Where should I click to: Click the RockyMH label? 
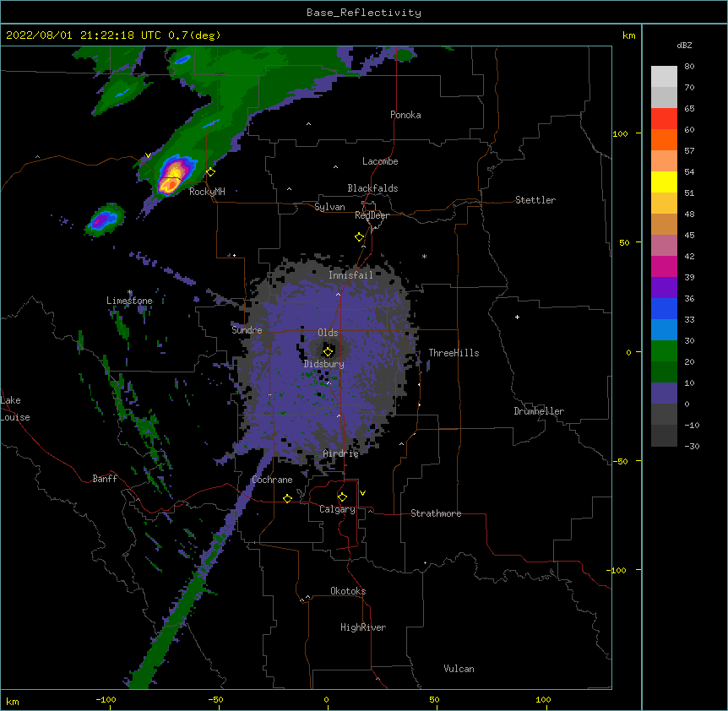[207, 192]
